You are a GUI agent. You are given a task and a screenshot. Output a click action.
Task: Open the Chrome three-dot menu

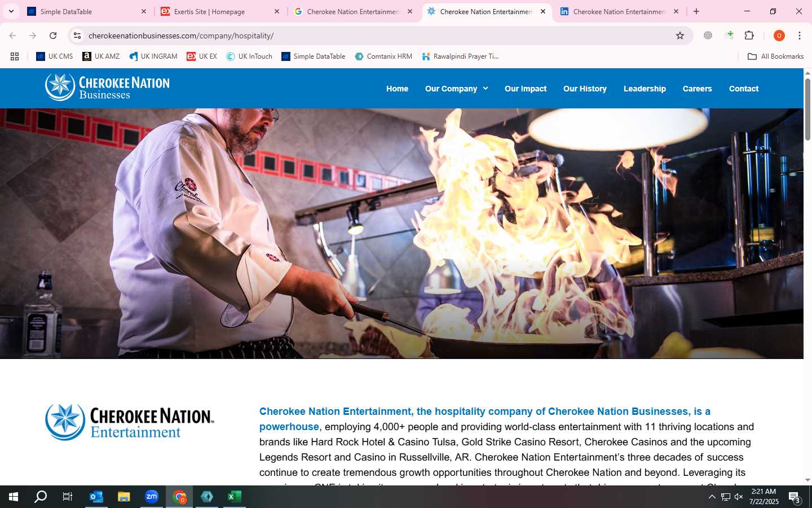click(800, 36)
